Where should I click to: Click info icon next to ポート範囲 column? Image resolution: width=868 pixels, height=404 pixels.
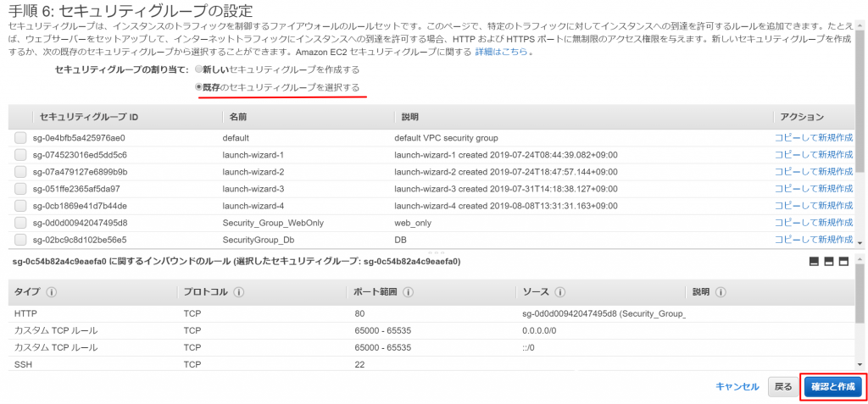408,292
